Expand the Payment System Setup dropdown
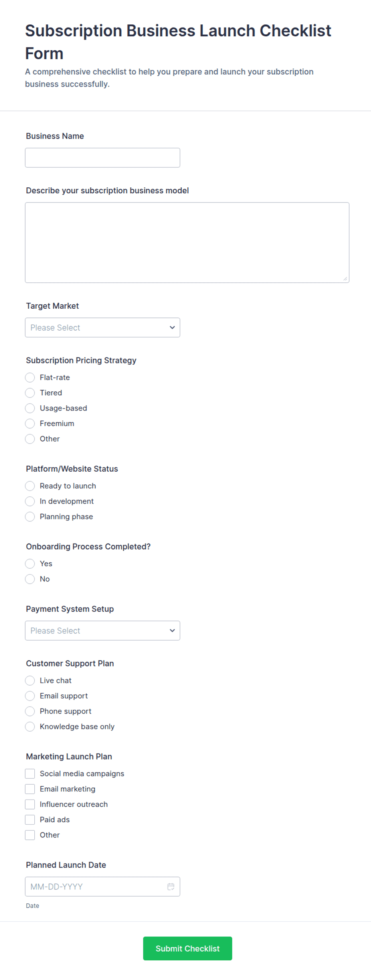Image resolution: width=371 pixels, height=980 pixels. point(103,631)
